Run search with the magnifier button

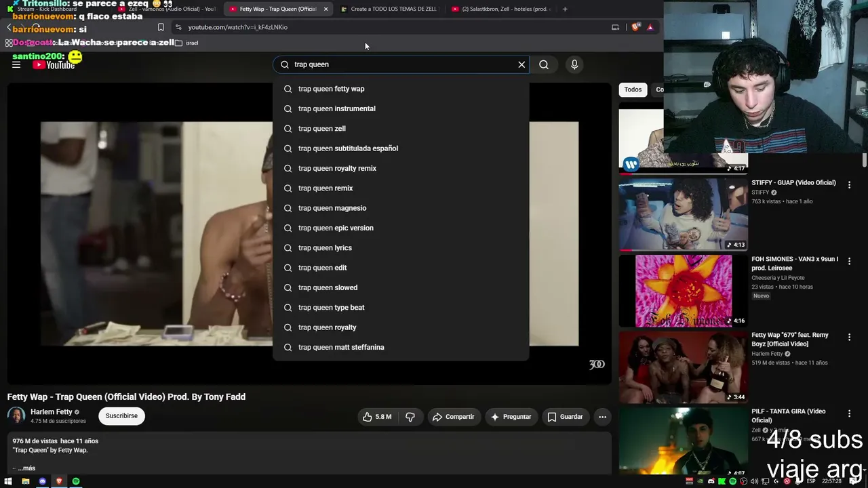tap(544, 64)
